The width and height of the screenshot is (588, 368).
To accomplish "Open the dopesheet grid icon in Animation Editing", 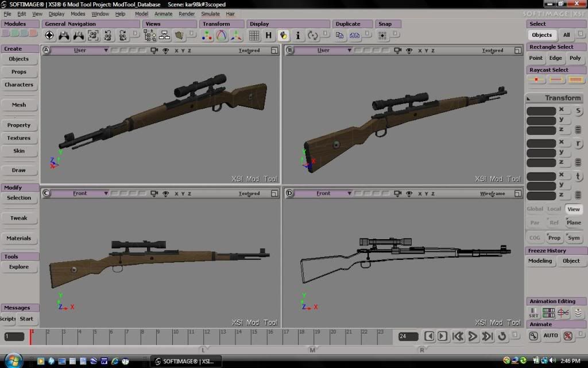I will tap(548, 313).
